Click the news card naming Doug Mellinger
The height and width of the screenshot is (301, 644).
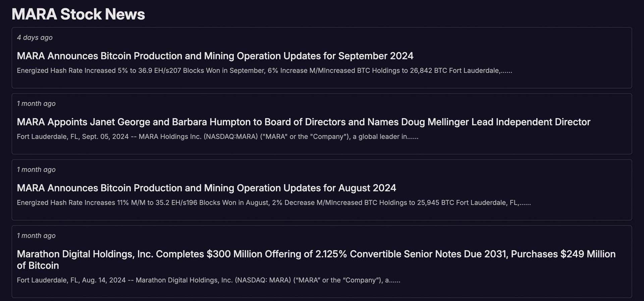click(322, 123)
